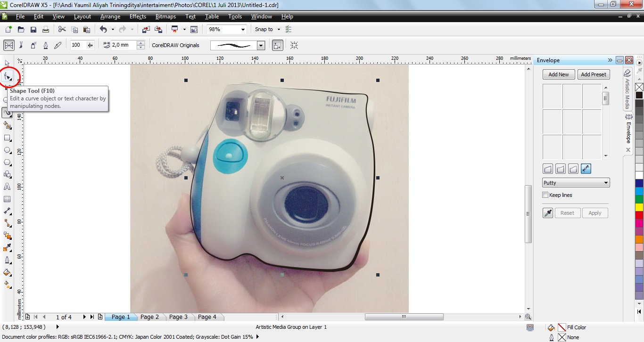Pick the No Color swatch in the palette
This screenshot has width=644, height=342.
(639, 87)
